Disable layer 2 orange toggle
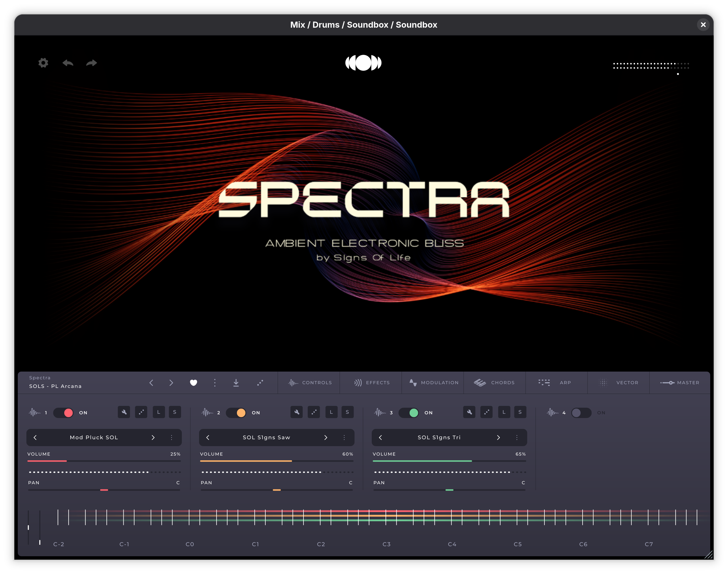Viewport: 728px width, 574px height. [236, 413]
